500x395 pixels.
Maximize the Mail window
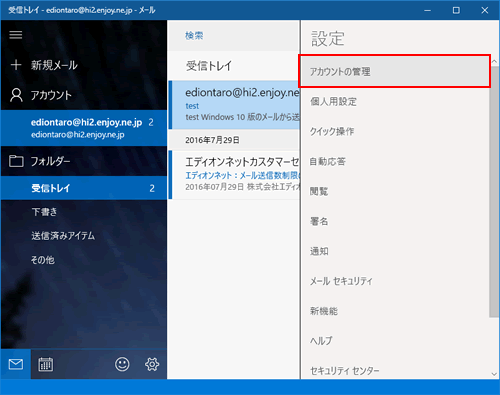pos(456,10)
